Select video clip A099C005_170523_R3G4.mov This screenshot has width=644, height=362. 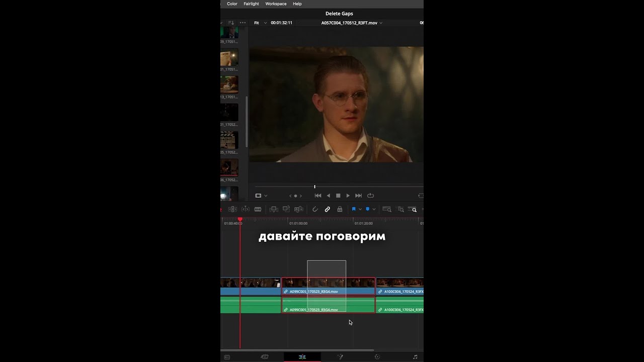click(328, 286)
